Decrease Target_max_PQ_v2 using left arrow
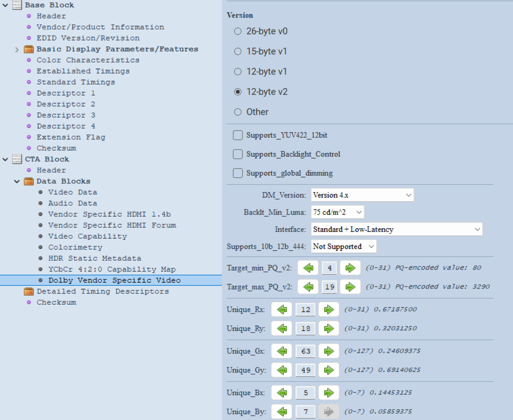The width and height of the screenshot is (513, 420). pyautogui.click(x=308, y=287)
